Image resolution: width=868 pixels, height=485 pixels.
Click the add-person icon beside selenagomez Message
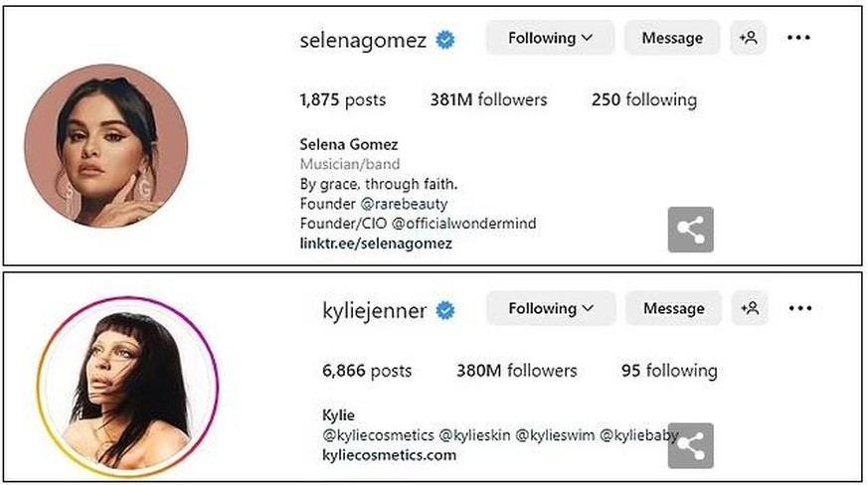pos(748,39)
